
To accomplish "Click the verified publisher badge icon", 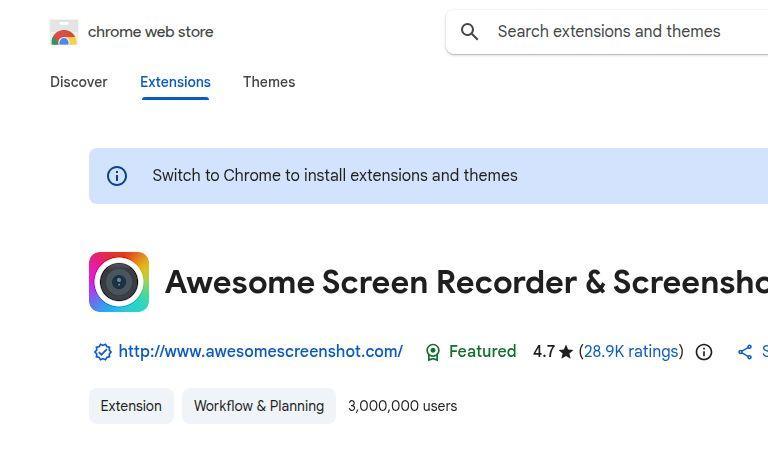I will coord(102,352).
